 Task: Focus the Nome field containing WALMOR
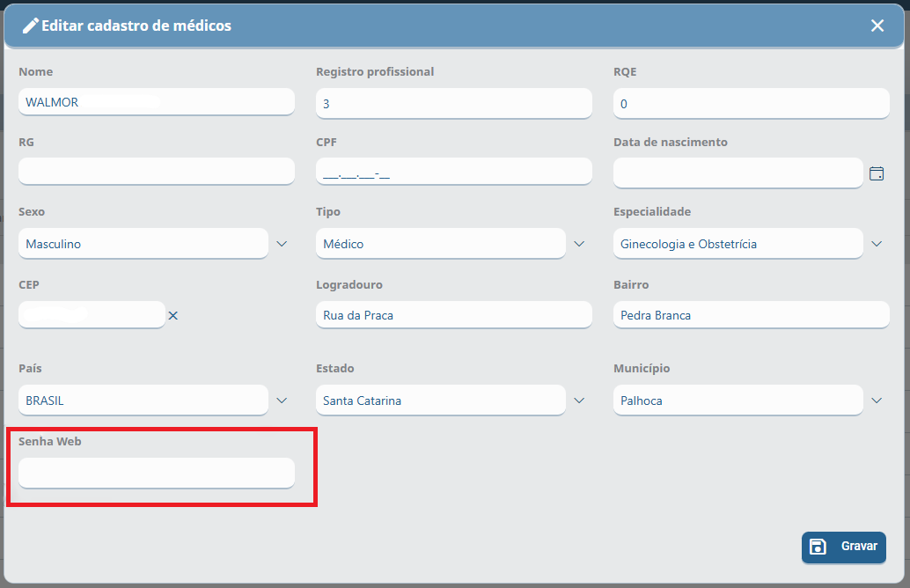157,101
